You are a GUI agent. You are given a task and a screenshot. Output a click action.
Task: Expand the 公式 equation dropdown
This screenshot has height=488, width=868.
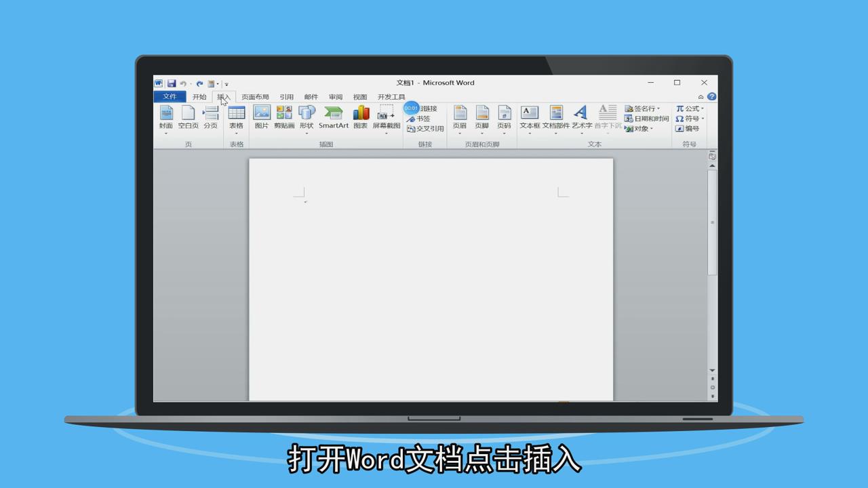703,109
